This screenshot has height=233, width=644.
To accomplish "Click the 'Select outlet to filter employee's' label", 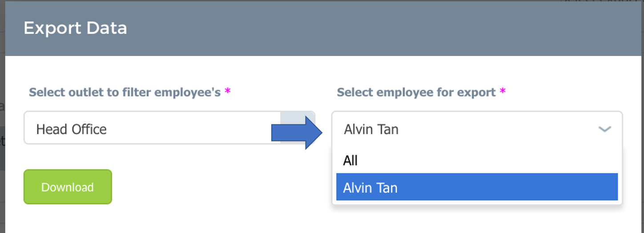I will [x=125, y=92].
